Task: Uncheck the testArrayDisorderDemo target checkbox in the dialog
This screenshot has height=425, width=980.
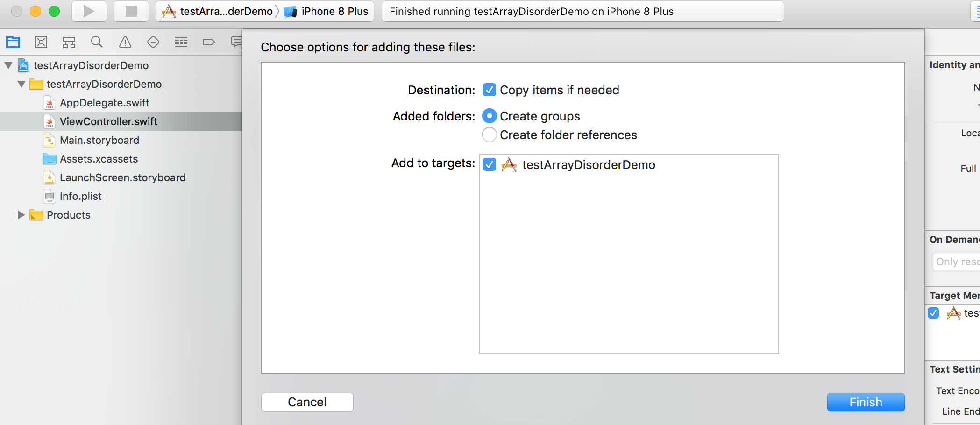Action: point(490,164)
